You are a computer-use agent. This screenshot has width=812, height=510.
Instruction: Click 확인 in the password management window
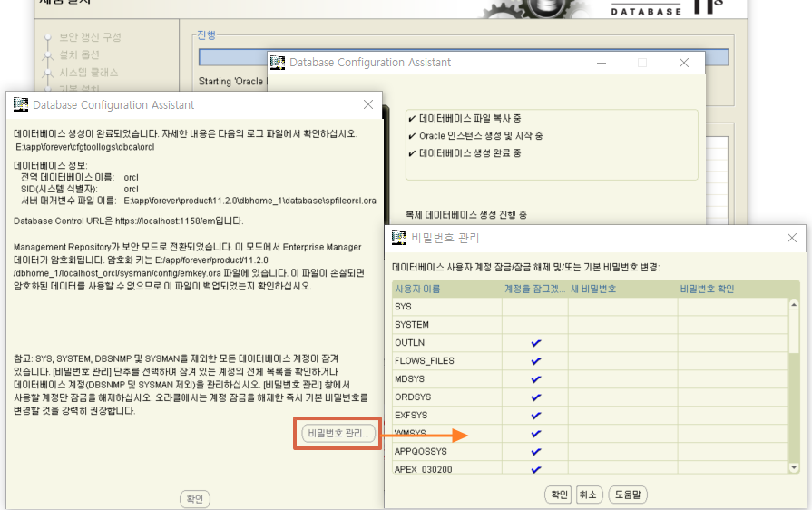tap(559, 495)
